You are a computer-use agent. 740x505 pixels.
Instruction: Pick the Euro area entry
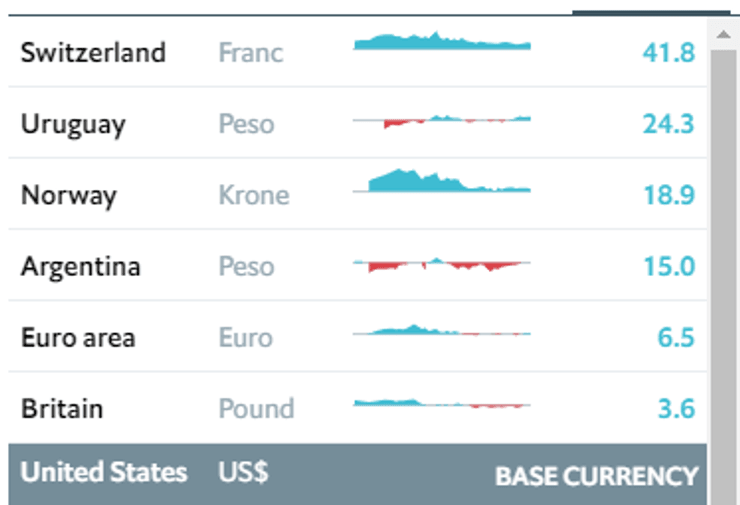click(77, 338)
